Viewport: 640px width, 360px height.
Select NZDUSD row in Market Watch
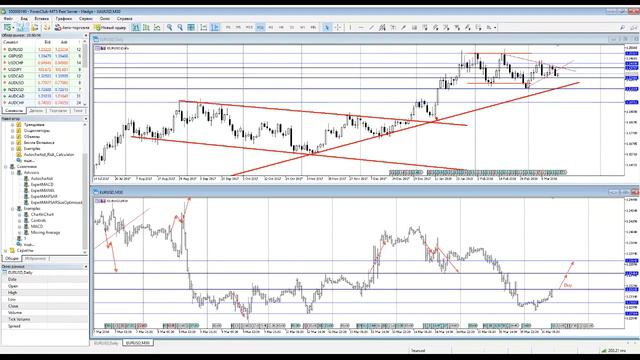tap(42, 89)
